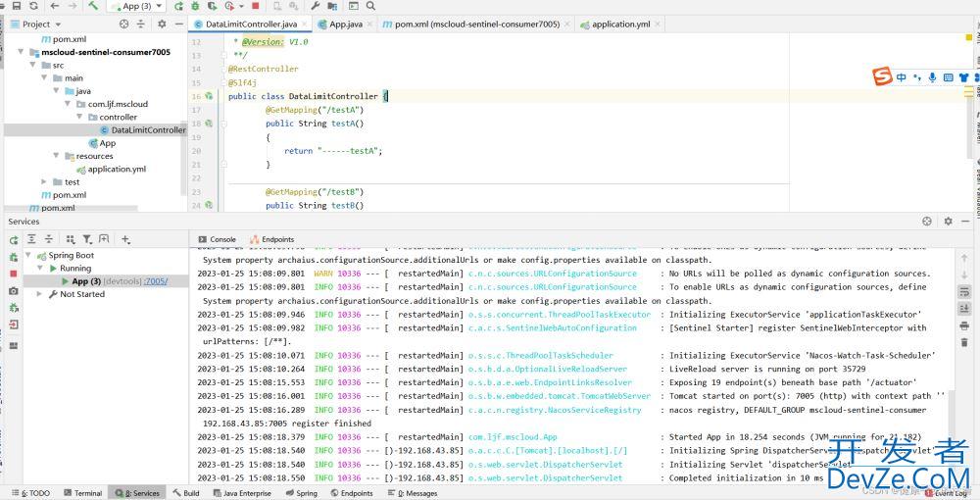The image size is (980, 500).
Task: Click Open in New Tab icon in Services
Action: 105,239
